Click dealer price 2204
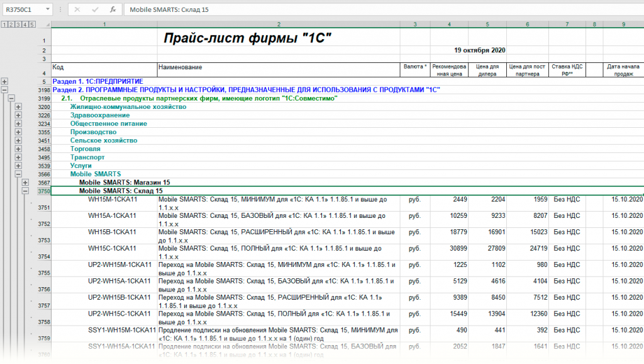Image resolution: width=644 pixels, height=364 pixels. 498,199
